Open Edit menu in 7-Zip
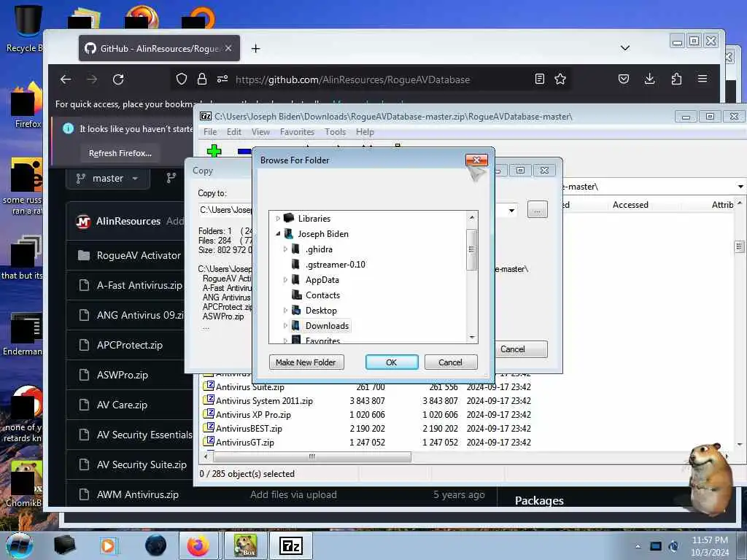The width and height of the screenshot is (747, 560). point(234,132)
